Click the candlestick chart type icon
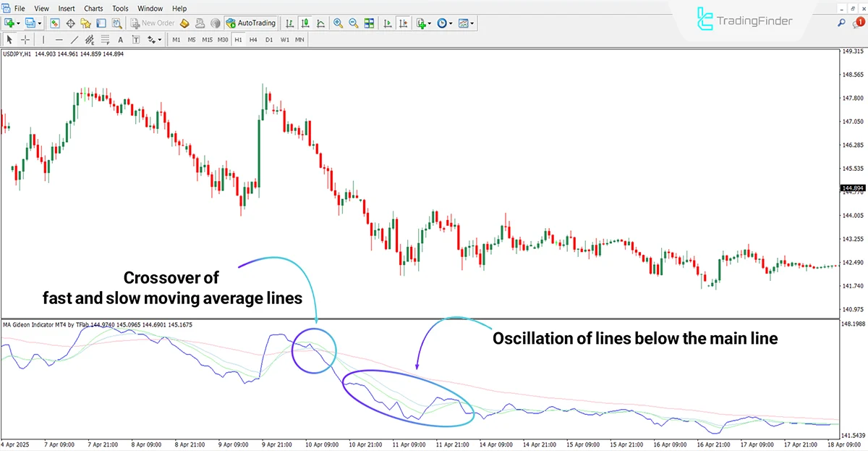Screen dimensions: 868x451 (x=304, y=22)
